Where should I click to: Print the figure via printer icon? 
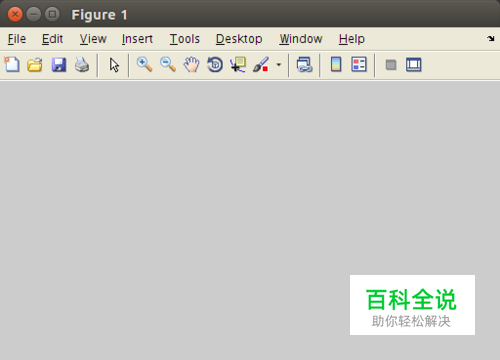pyautogui.click(x=82, y=65)
